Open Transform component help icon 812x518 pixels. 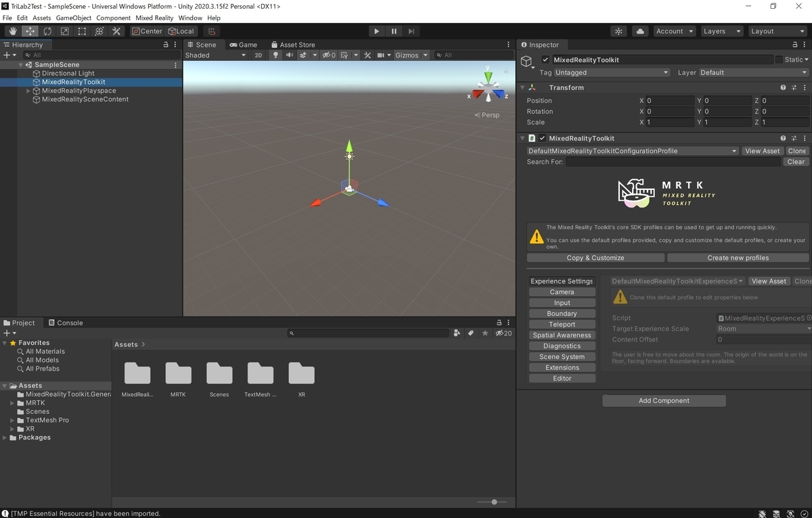783,87
